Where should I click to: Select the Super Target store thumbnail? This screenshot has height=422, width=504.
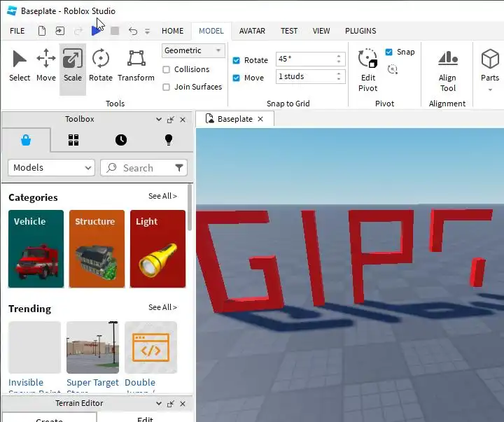coord(92,347)
